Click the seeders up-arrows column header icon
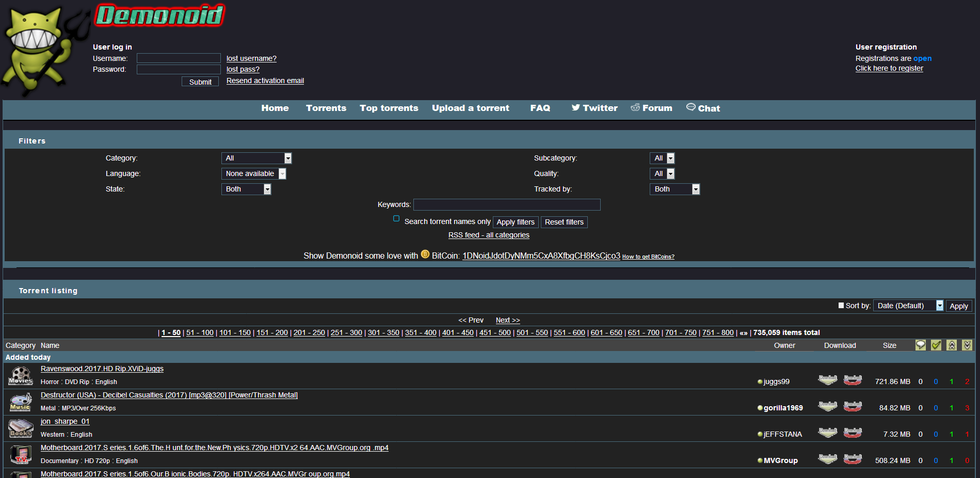This screenshot has height=478, width=980. (952, 345)
